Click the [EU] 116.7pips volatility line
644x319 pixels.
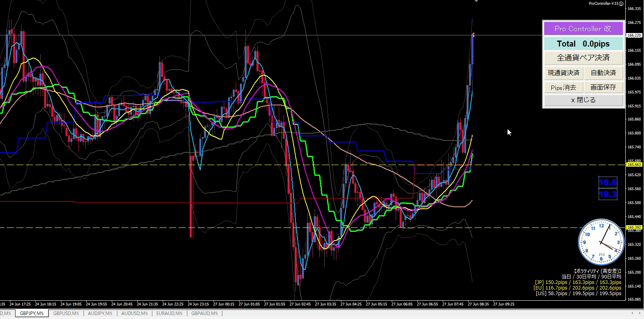[577, 288]
